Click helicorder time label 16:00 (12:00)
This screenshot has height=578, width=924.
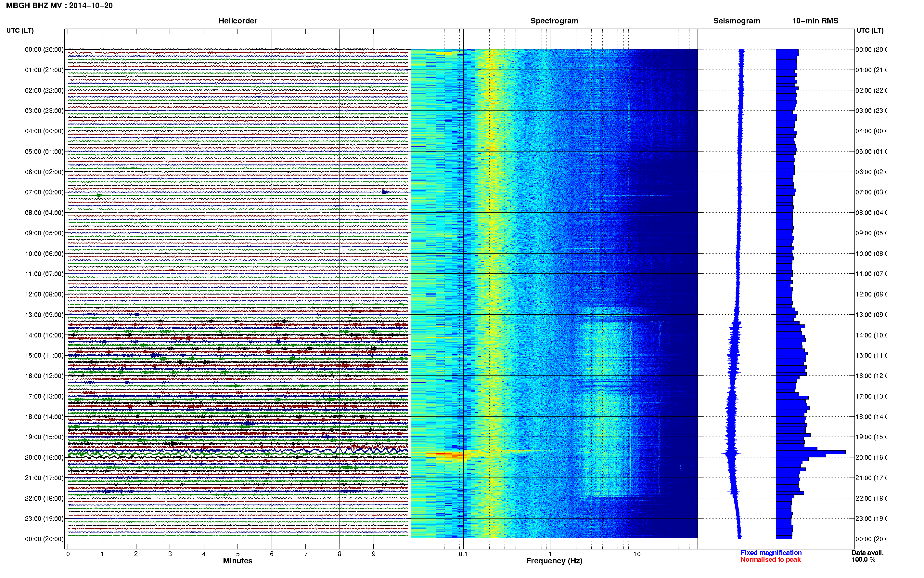(44, 376)
